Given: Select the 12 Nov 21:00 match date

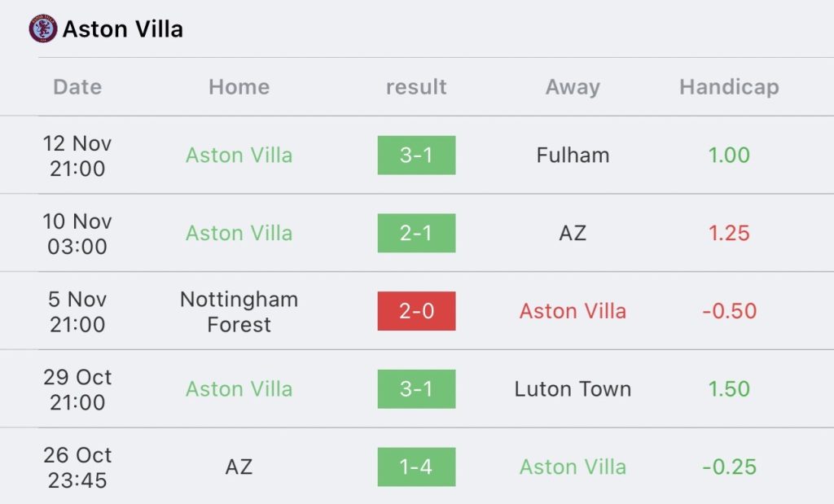Looking at the screenshot, I should click(77, 156).
